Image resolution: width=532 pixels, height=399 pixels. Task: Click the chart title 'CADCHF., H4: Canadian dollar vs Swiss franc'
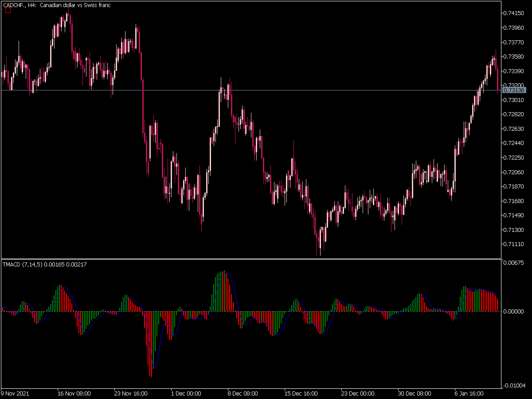[x=57, y=5]
